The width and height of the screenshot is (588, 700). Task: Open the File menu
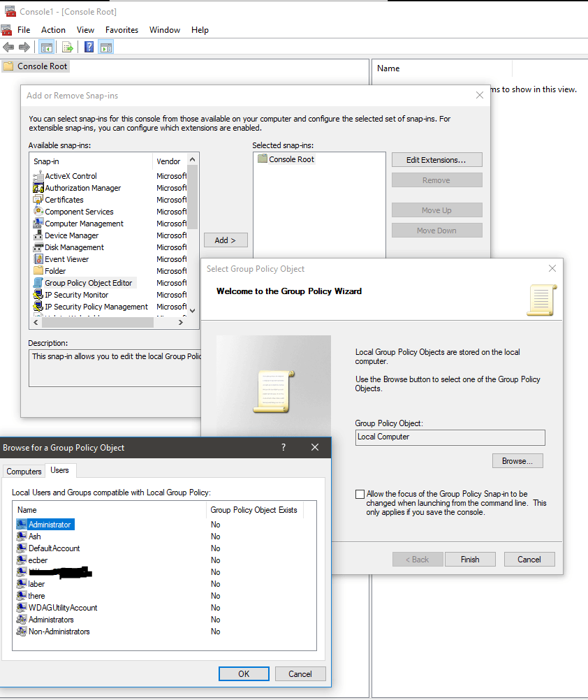click(24, 30)
